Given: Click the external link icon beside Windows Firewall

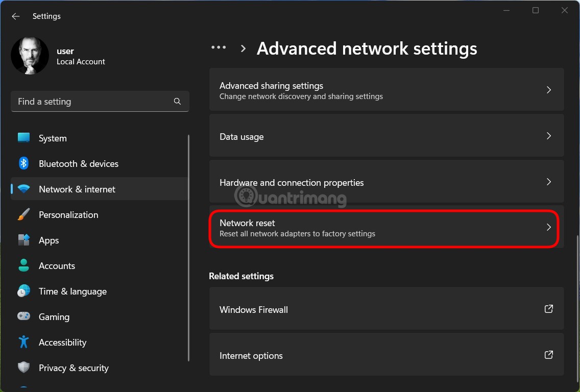Looking at the screenshot, I should click(x=548, y=308).
